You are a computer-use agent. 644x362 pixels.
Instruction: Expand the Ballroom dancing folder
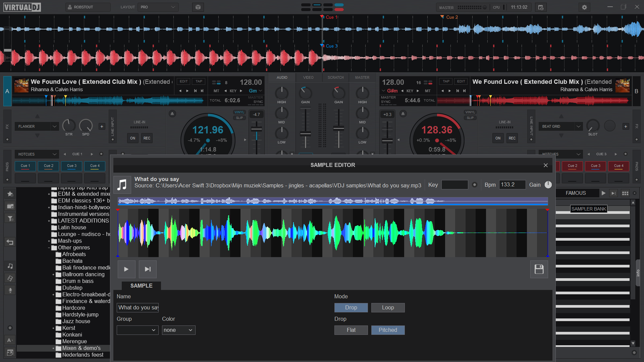53,275
